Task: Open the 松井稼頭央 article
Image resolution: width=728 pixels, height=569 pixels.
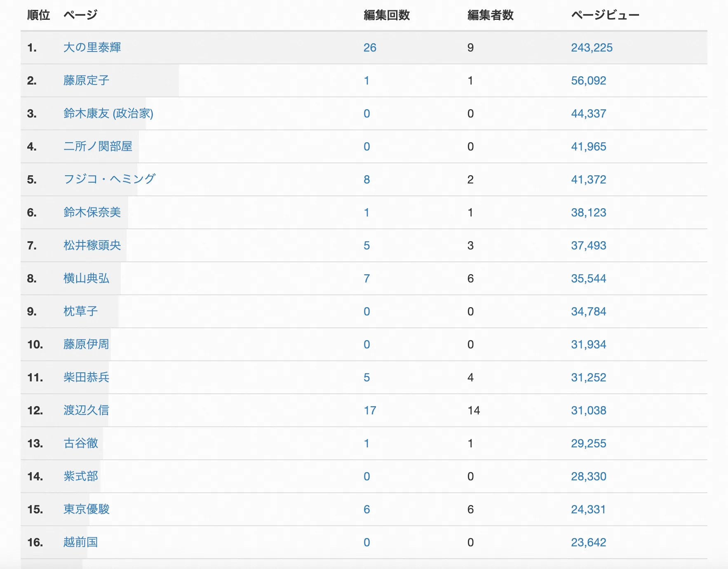Action: click(92, 245)
